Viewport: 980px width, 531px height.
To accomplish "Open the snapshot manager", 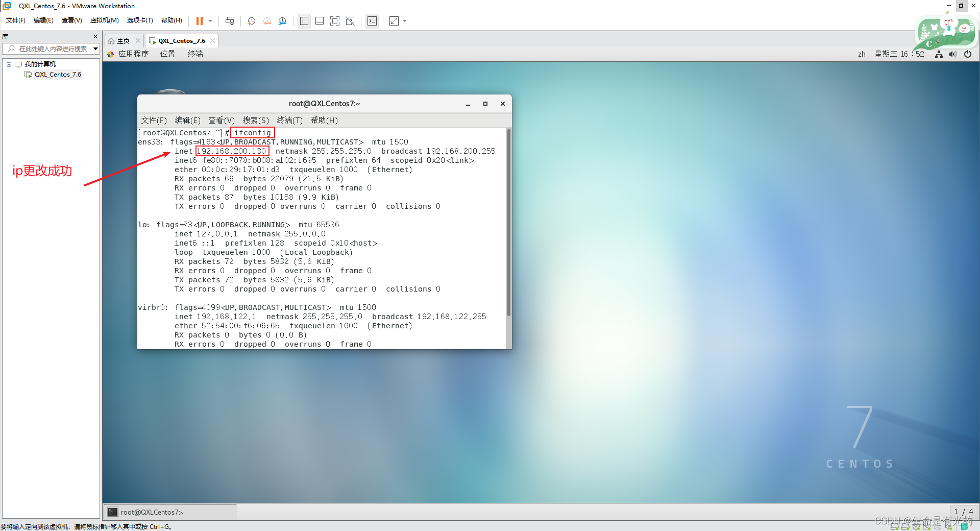I will tap(283, 21).
